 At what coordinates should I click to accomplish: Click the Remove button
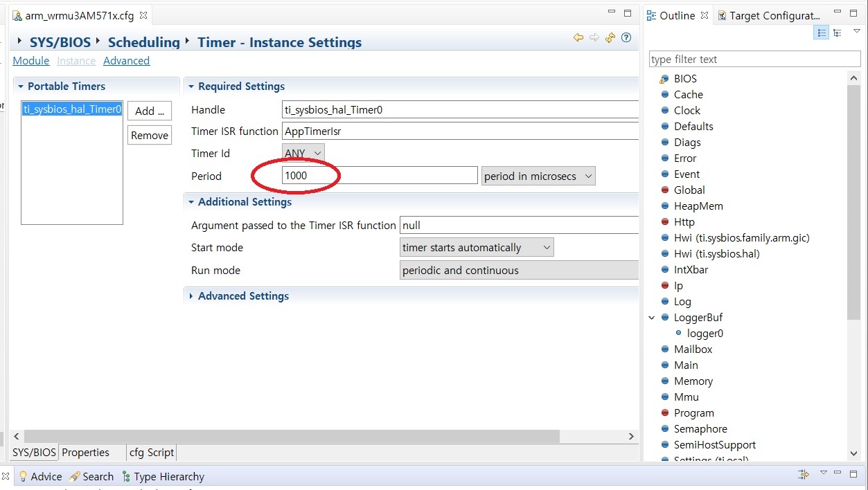pyautogui.click(x=149, y=135)
